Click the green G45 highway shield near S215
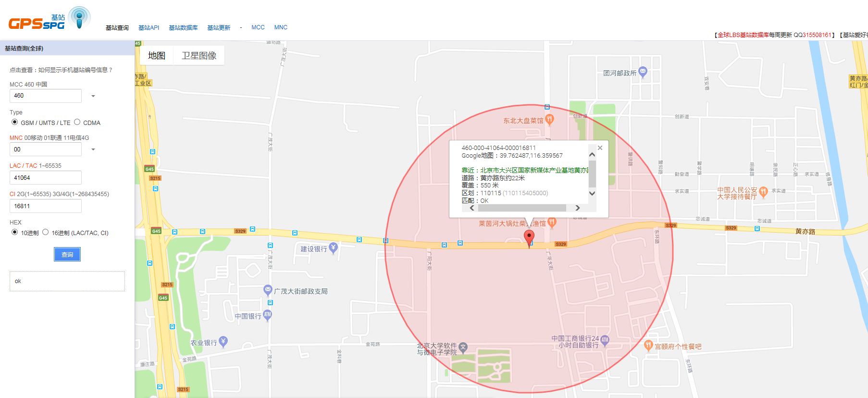Image resolution: width=868 pixels, height=398 pixels. [149, 169]
